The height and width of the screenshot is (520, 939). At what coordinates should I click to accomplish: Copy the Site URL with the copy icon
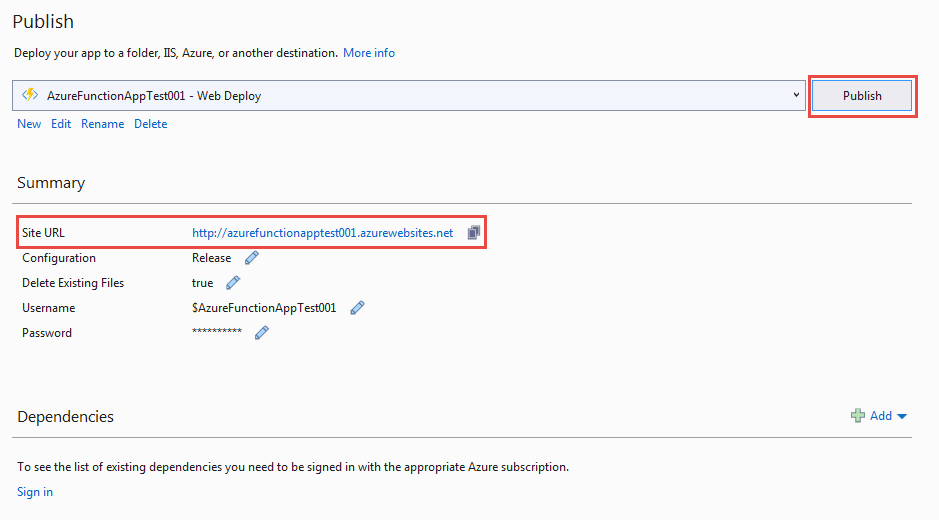tap(474, 232)
